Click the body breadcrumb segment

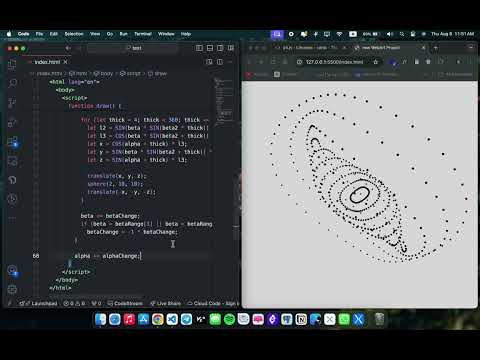click(x=103, y=73)
